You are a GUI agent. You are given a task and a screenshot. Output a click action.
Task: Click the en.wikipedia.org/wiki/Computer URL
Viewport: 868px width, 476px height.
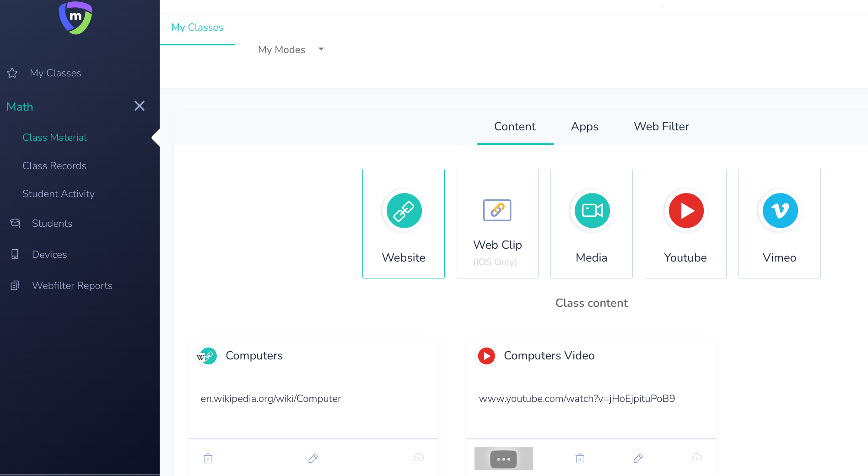click(x=271, y=399)
